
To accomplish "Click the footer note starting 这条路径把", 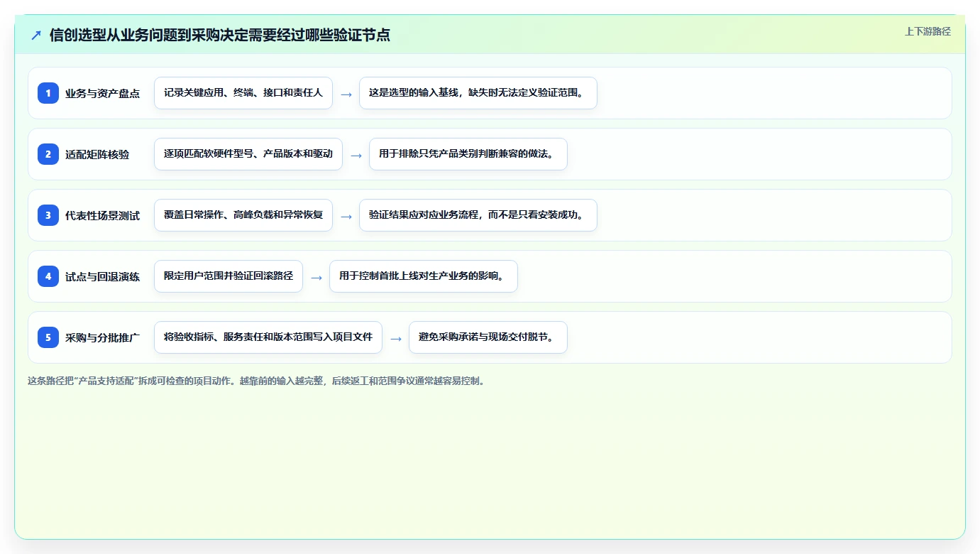I will [258, 381].
